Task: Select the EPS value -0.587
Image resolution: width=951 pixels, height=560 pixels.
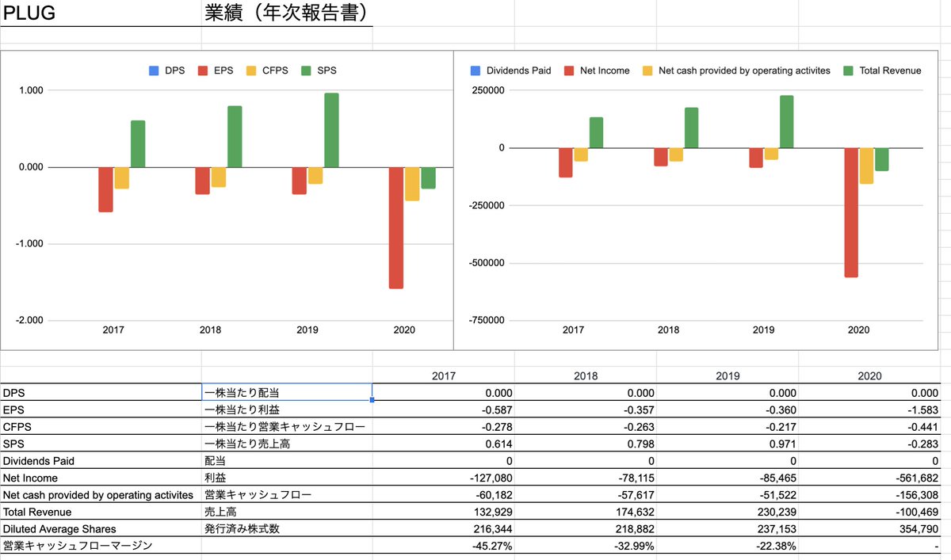Action: (444, 410)
